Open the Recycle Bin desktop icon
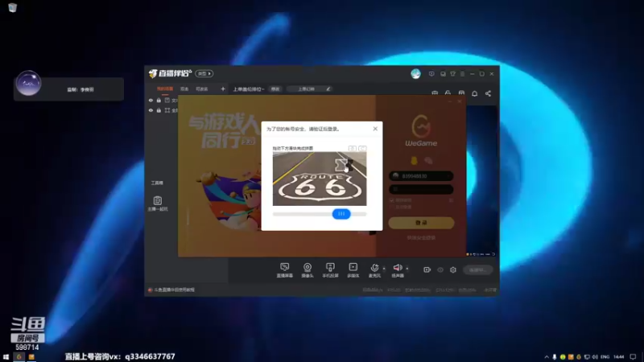This screenshot has width=644, height=362. point(12,7)
